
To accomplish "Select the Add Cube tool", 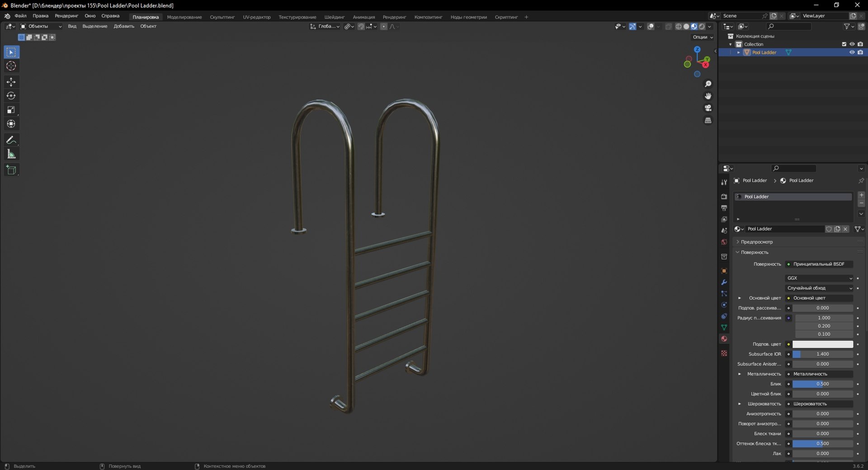I will click(11, 170).
